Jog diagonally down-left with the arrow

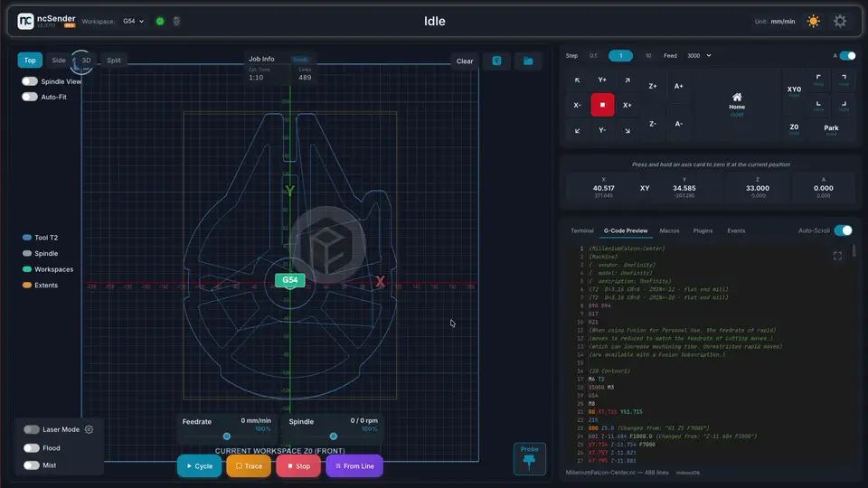coord(578,130)
